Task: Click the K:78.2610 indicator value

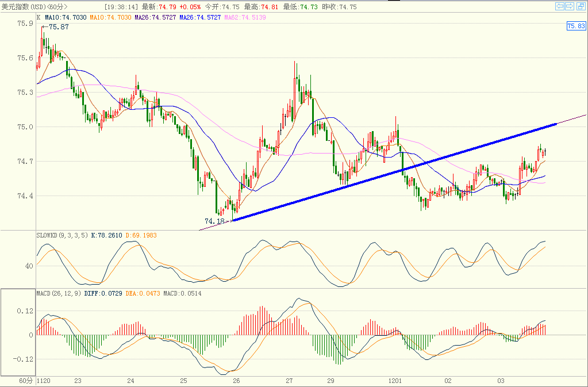Action: tap(107, 235)
